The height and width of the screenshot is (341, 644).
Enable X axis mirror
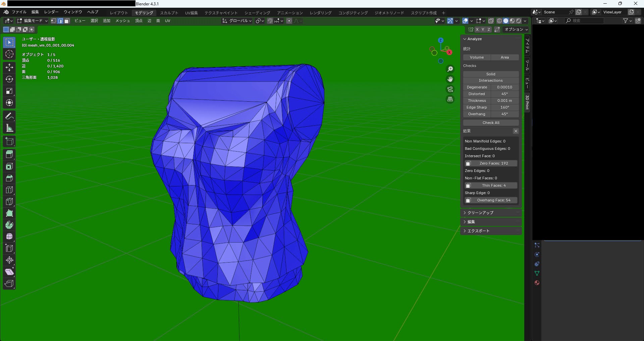click(x=477, y=30)
